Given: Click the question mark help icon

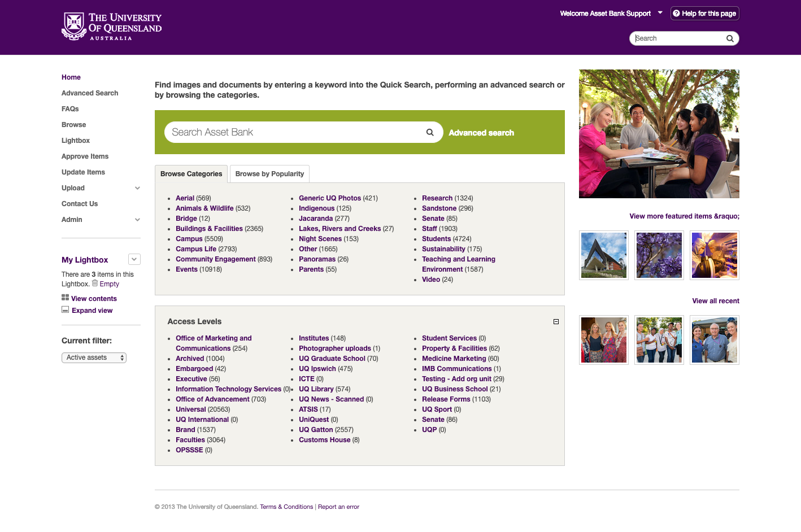Looking at the screenshot, I should (x=676, y=14).
